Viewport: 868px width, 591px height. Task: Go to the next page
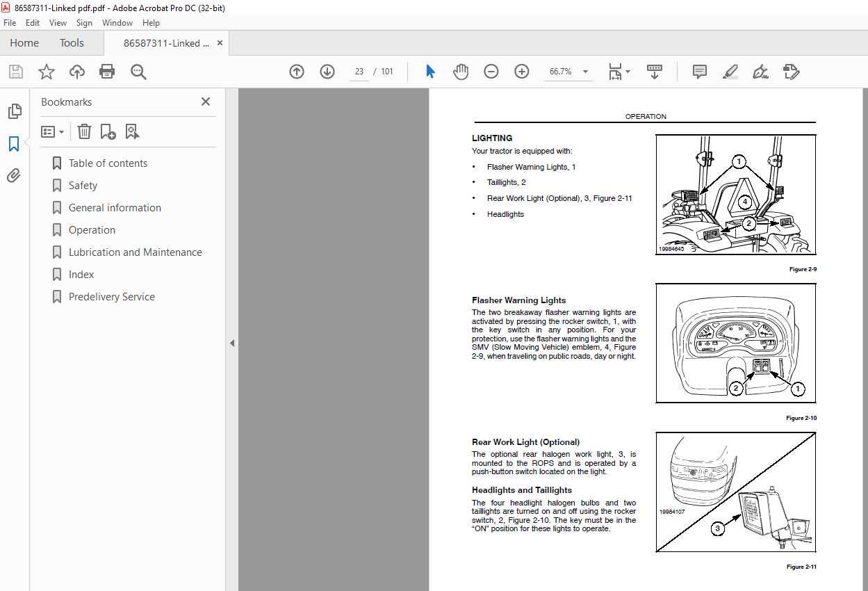(327, 72)
